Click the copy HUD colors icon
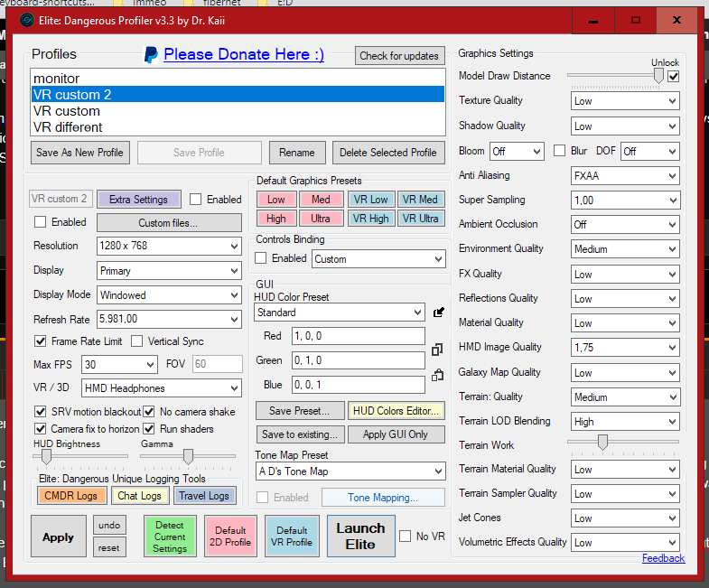 click(x=437, y=350)
